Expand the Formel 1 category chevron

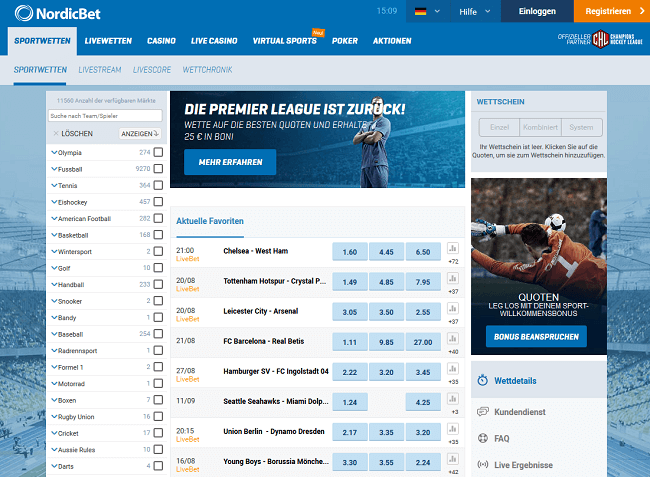[x=54, y=367]
